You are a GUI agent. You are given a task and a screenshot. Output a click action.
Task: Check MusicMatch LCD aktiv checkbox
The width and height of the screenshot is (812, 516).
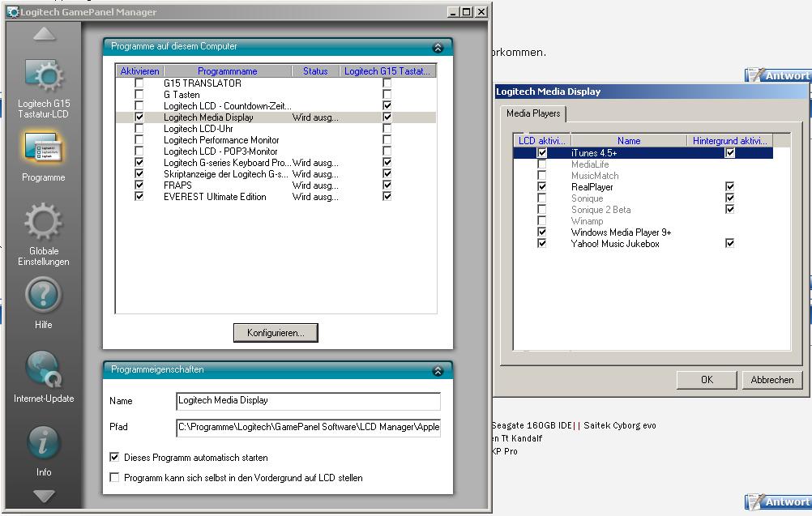click(x=541, y=176)
